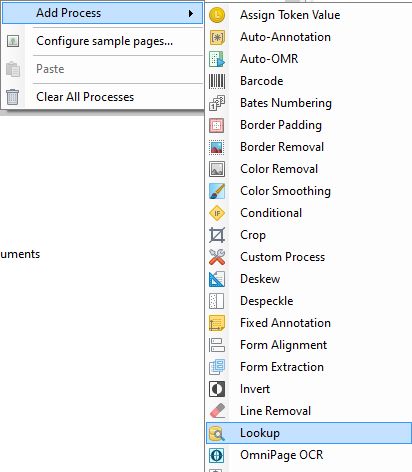The width and height of the screenshot is (412, 472).
Task: Click the Assign Token Value coin icon
Action: coord(217,15)
